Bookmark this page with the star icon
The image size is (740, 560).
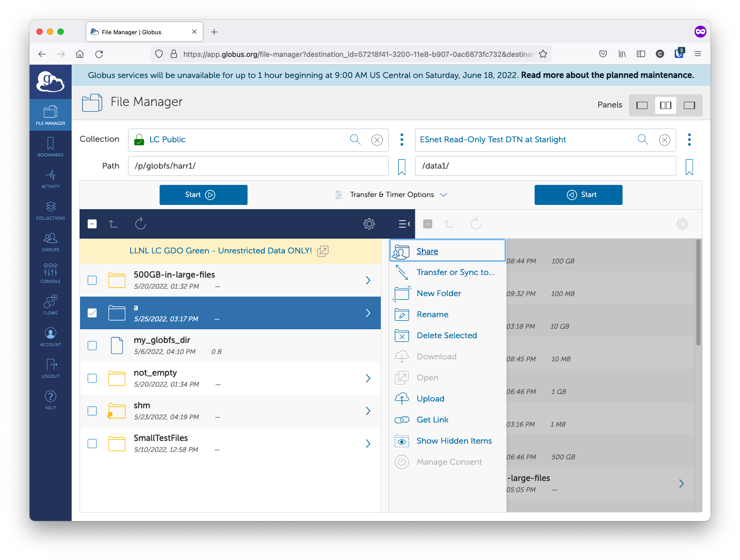543,54
